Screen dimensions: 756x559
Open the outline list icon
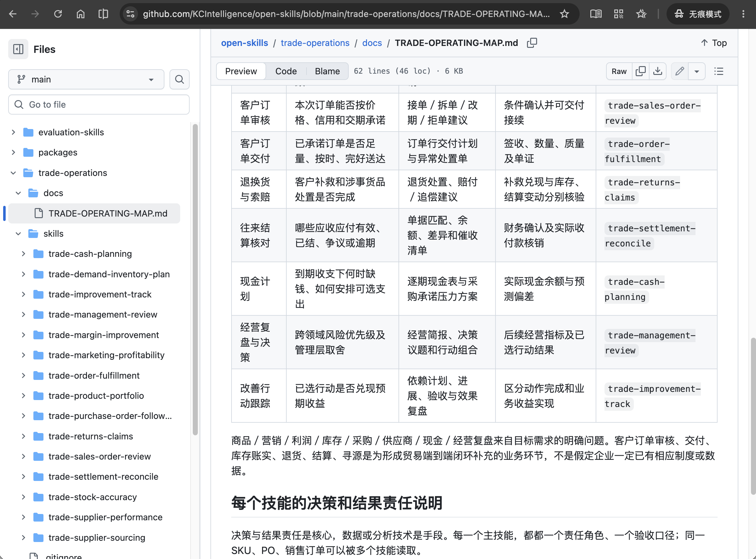(719, 71)
